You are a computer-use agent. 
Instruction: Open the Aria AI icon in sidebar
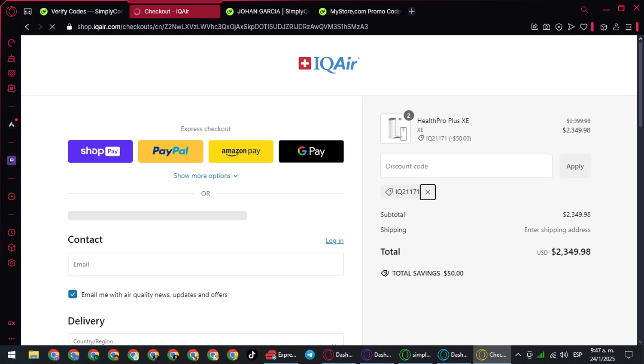[x=12, y=124]
